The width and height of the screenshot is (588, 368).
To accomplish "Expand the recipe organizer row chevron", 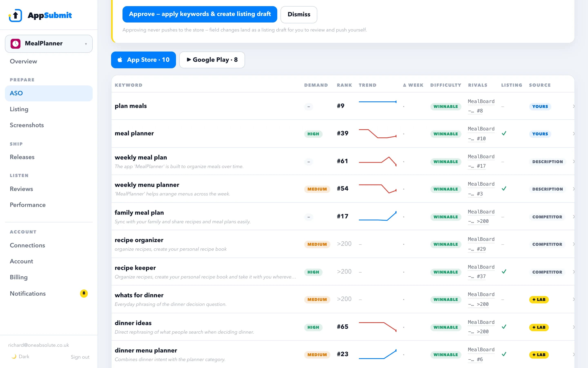I will [574, 244].
